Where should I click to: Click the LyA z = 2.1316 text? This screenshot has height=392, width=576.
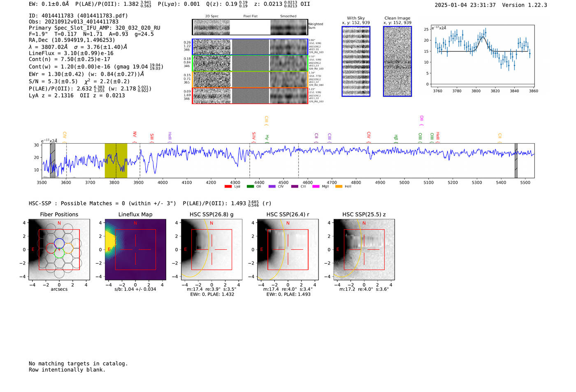[x=51, y=95]
